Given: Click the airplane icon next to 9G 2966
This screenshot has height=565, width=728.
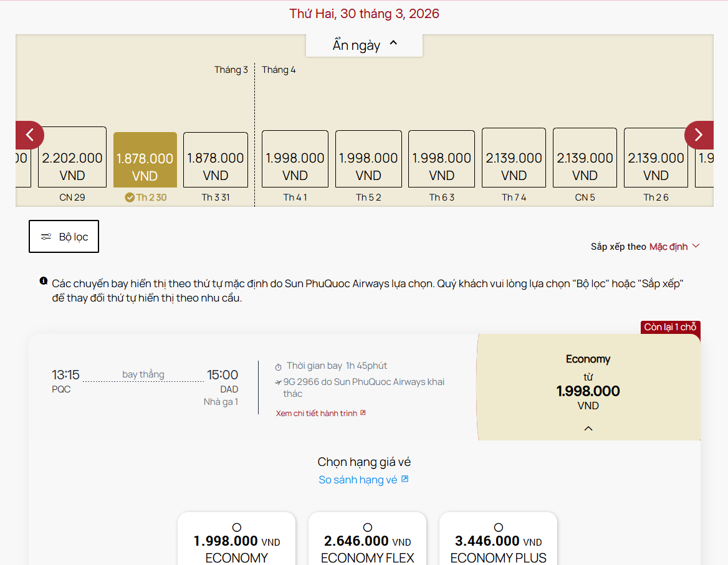Looking at the screenshot, I should (279, 382).
